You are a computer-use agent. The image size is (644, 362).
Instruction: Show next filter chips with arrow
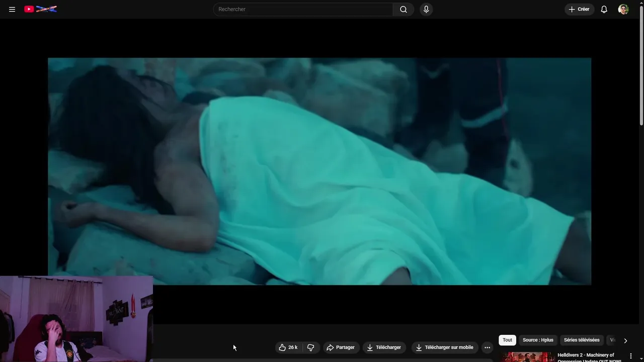coord(625,340)
